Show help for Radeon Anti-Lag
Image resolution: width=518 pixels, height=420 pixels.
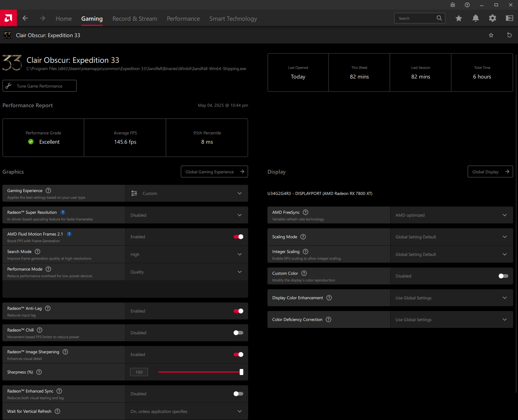coord(48,308)
